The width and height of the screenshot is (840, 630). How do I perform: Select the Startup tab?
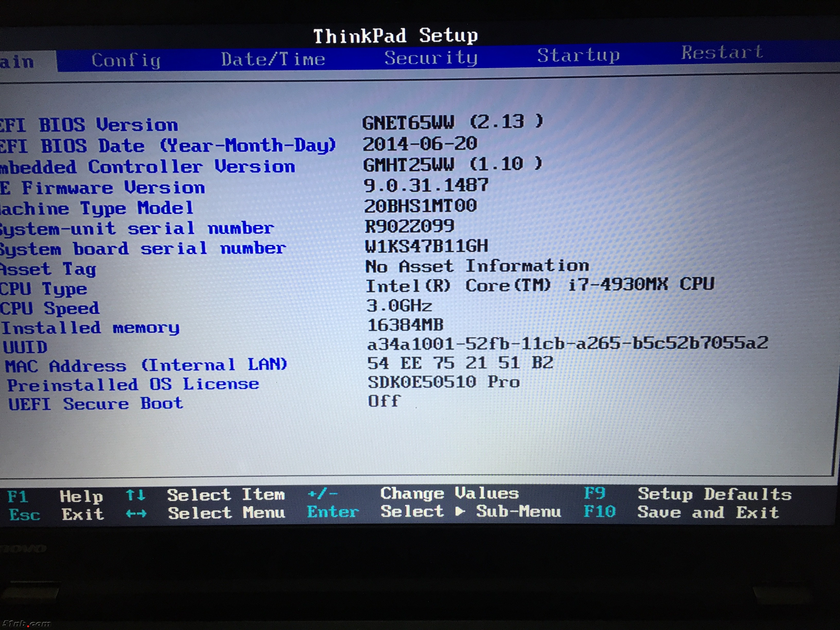point(578,55)
